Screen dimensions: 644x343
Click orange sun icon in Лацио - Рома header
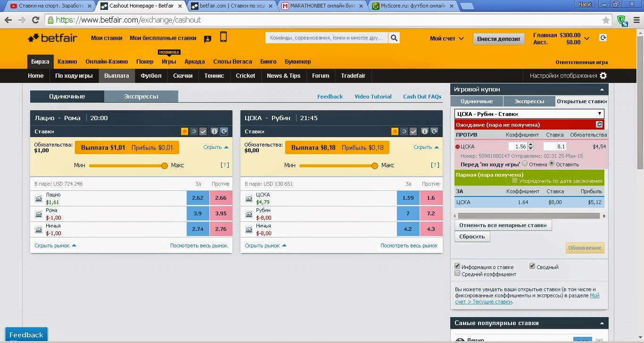pyautogui.click(x=185, y=131)
